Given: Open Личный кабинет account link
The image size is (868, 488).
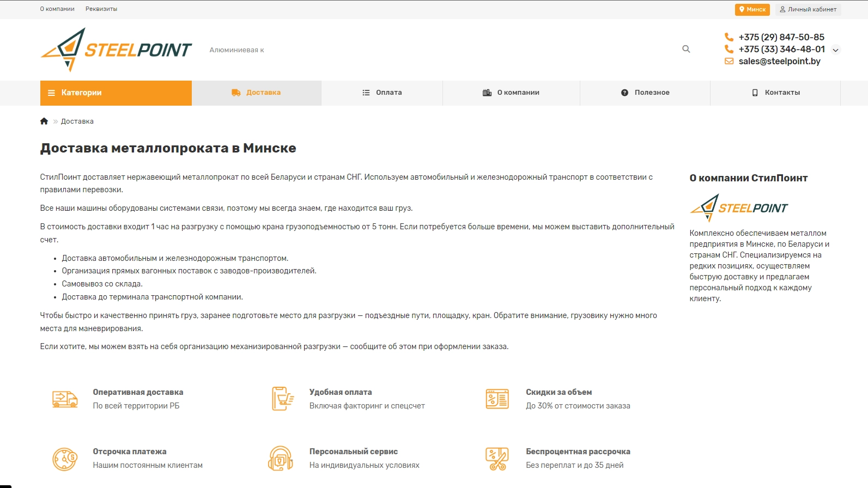Looking at the screenshot, I should coord(808,9).
